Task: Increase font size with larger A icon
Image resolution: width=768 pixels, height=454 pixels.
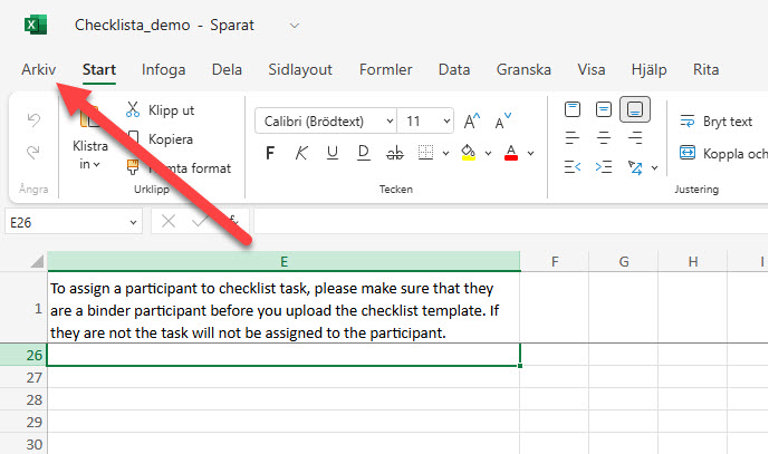Action: tap(472, 121)
